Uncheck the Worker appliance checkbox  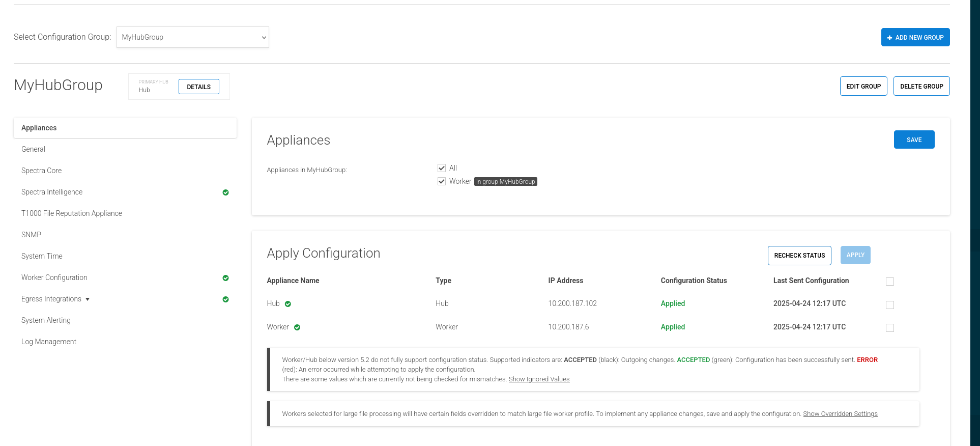coord(442,181)
